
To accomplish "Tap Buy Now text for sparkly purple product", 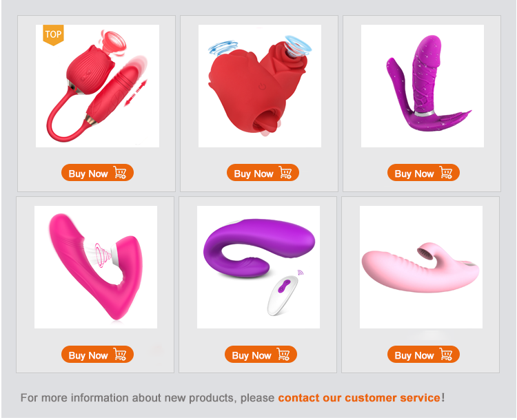I will pos(414,174).
